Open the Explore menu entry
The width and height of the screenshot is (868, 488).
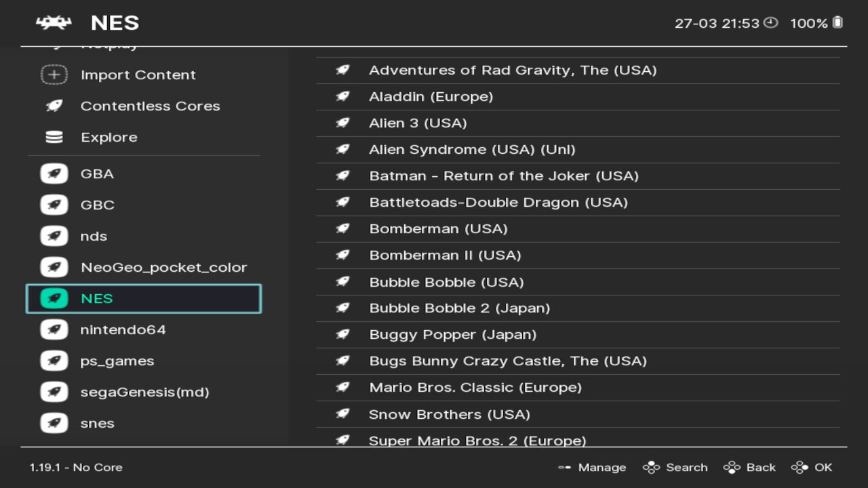[x=144, y=137]
